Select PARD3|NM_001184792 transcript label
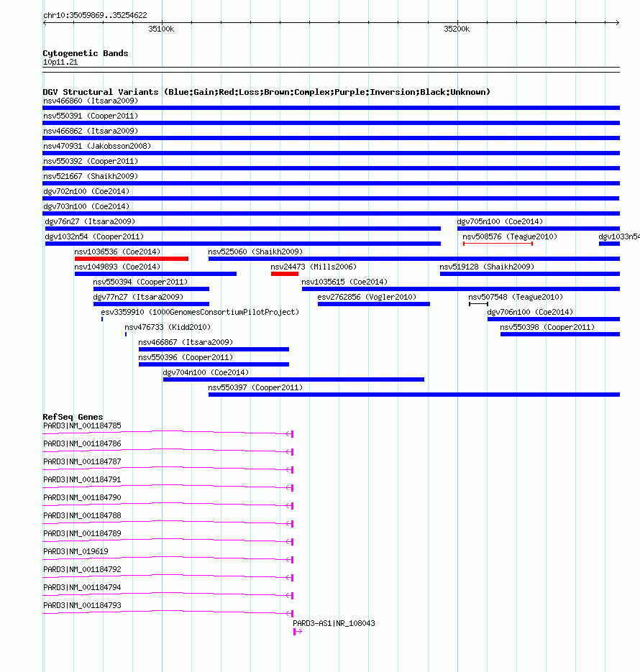Image resolution: width=640 pixels, height=672 pixels. (82, 569)
